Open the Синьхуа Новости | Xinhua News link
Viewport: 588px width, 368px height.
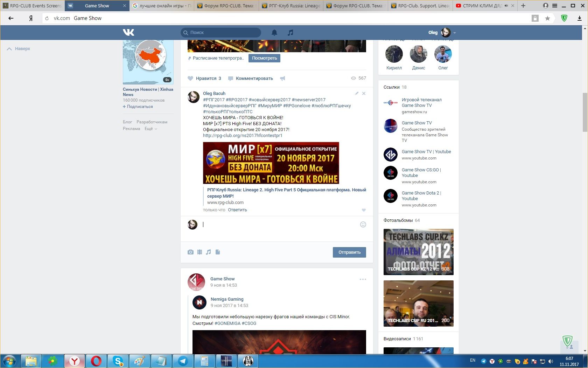tap(148, 92)
